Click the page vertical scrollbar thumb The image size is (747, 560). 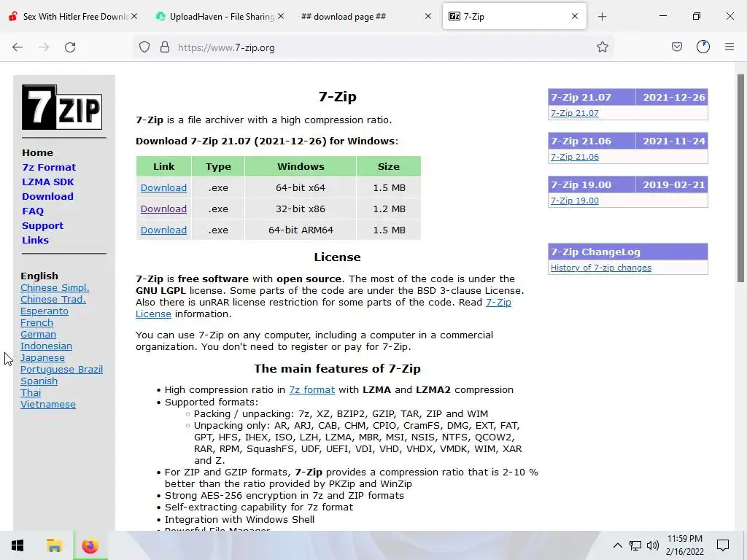[x=740, y=178]
